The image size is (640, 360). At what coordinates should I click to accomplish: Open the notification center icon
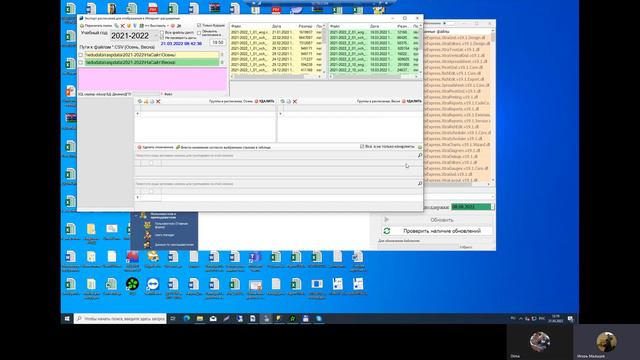coord(570,318)
